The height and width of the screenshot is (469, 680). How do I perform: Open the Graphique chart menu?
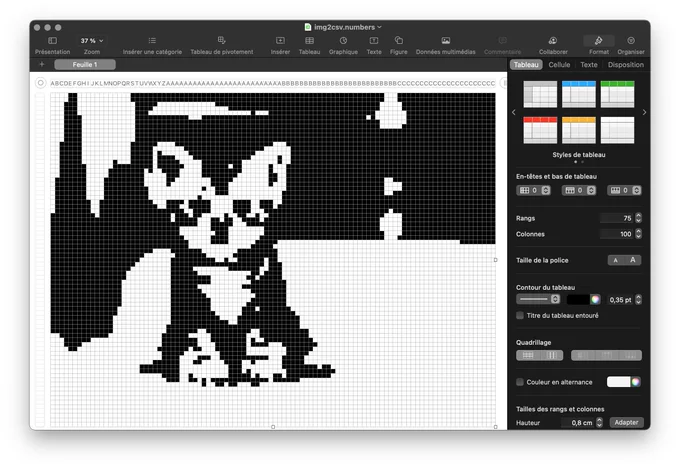click(x=343, y=41)
